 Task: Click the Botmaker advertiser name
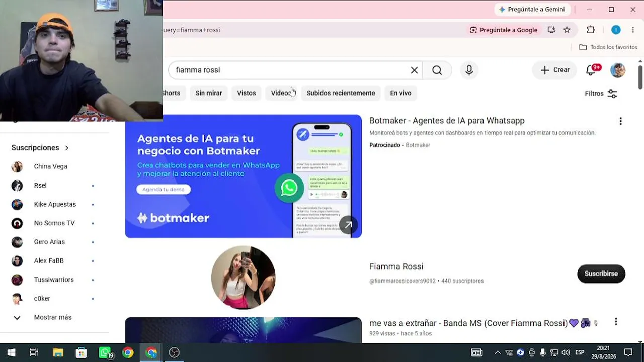tap(418, 145)
